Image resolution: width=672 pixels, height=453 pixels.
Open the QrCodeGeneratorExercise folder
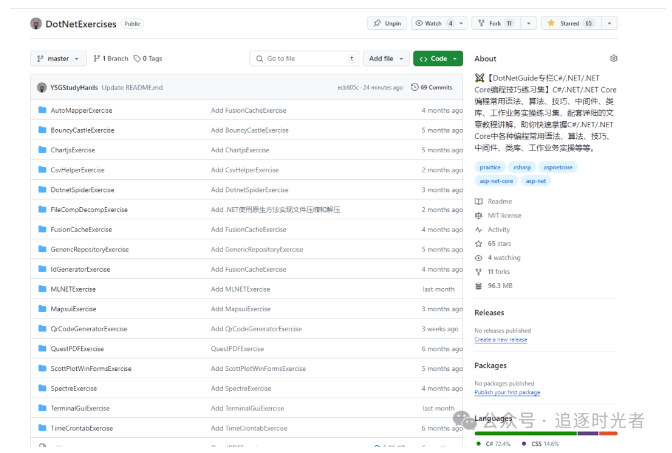tap(89, 329)
